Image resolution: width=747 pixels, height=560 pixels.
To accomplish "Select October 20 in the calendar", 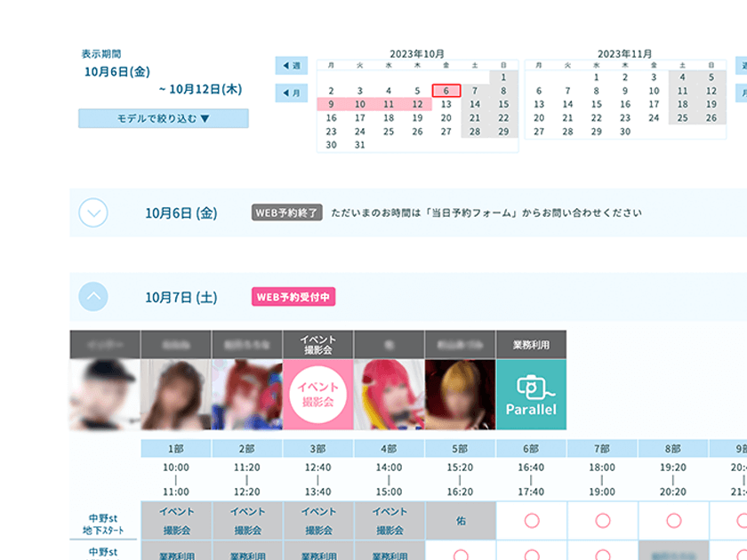I will click(446, 118).
